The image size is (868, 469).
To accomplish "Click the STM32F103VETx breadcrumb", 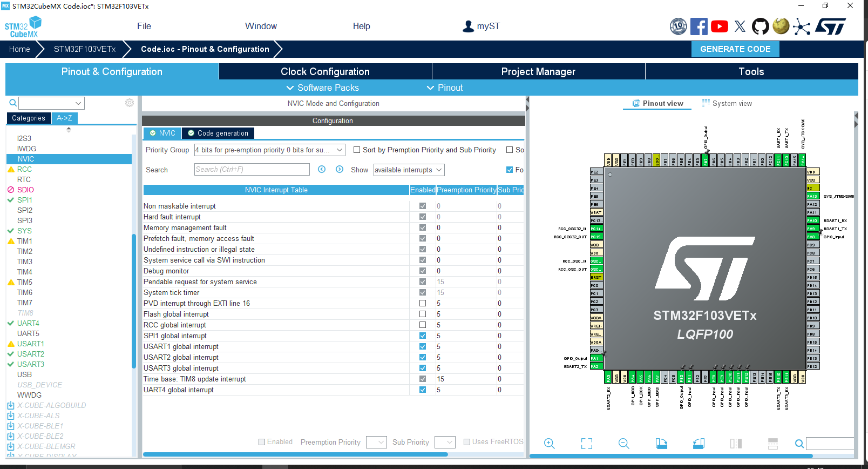I will click(x=85, y=49).
